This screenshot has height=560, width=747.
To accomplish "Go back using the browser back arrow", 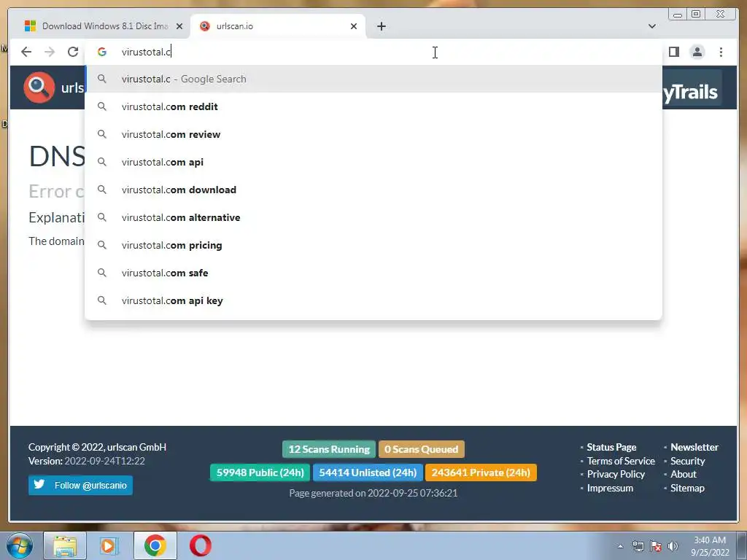I will pyautogui.click(x=26, y=52).
